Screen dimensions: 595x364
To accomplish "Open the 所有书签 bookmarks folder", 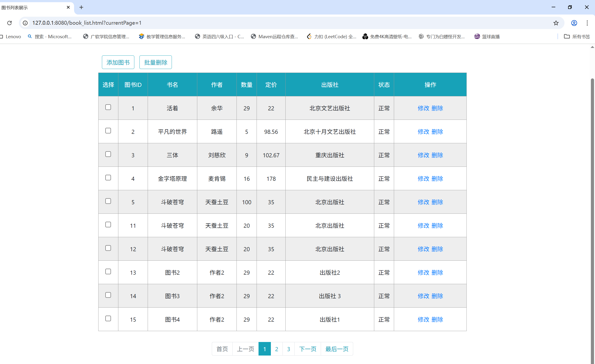I will (x=577, y=37).
